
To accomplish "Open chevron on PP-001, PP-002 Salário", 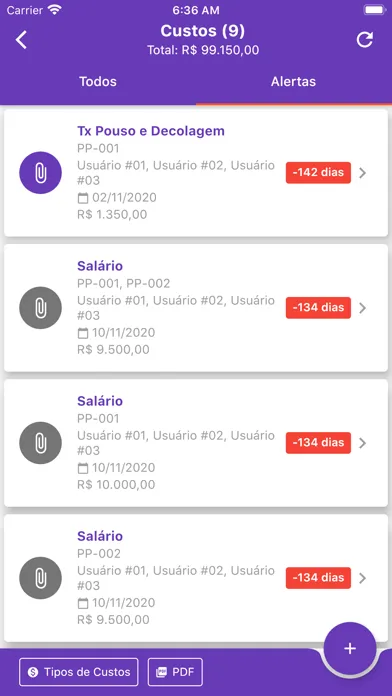I will (363, 308).
